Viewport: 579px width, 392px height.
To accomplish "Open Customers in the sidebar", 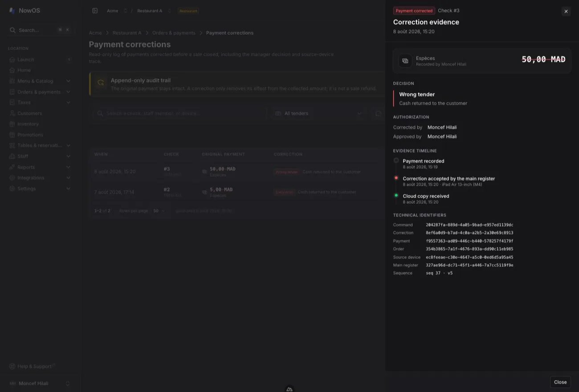I will tap(40, 113).
